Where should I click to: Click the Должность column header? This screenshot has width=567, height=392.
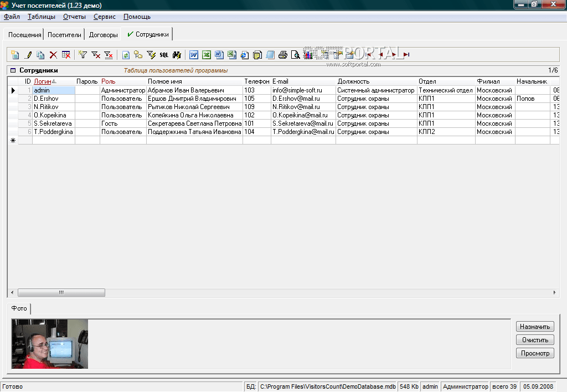377,81
